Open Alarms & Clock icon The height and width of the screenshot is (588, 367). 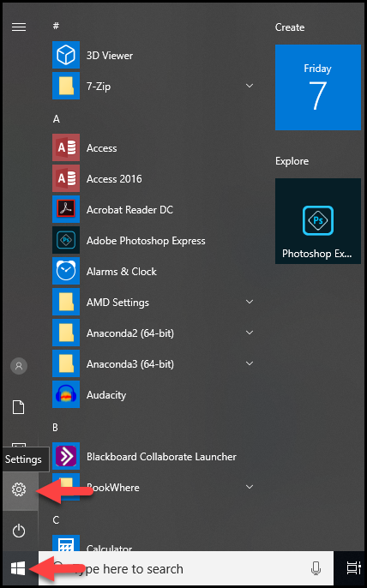click(x=66, y=271)
